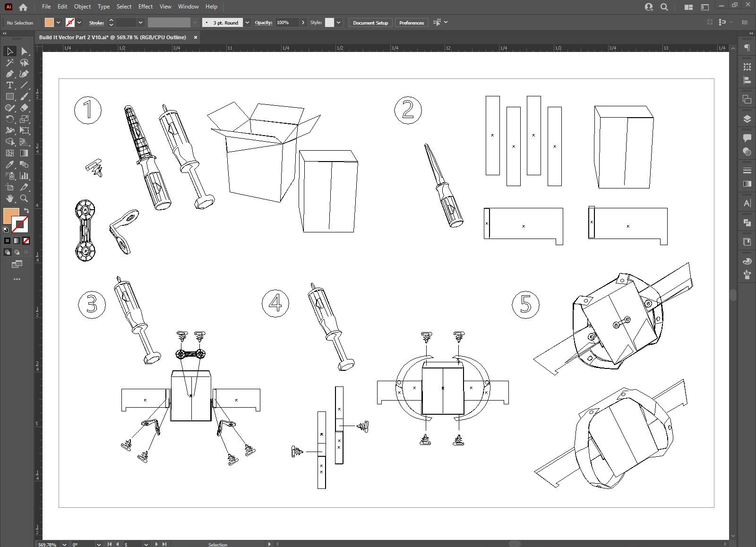
Task: Pick the Magic Wand tool
Action: pyautogui.click(x=10, y=62)
